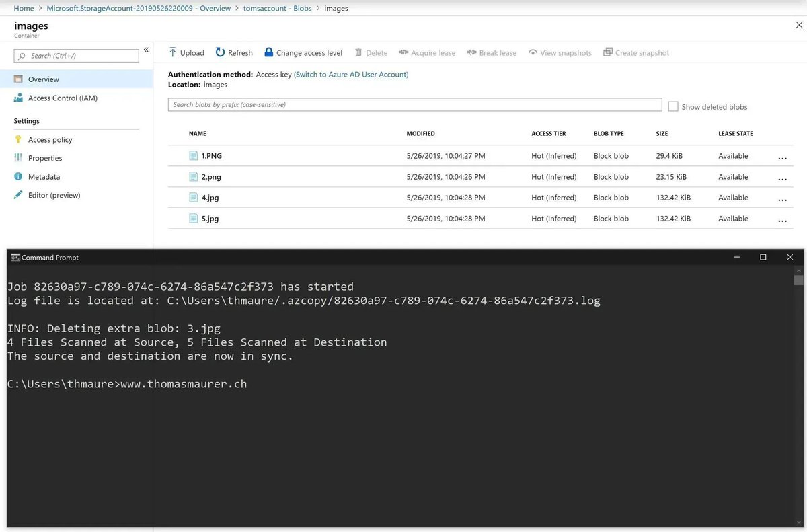The width and height of the screenshot is (807, 532).
Task: Open the ellipsis menu for 5.jpg
Action: coord(782,221)
